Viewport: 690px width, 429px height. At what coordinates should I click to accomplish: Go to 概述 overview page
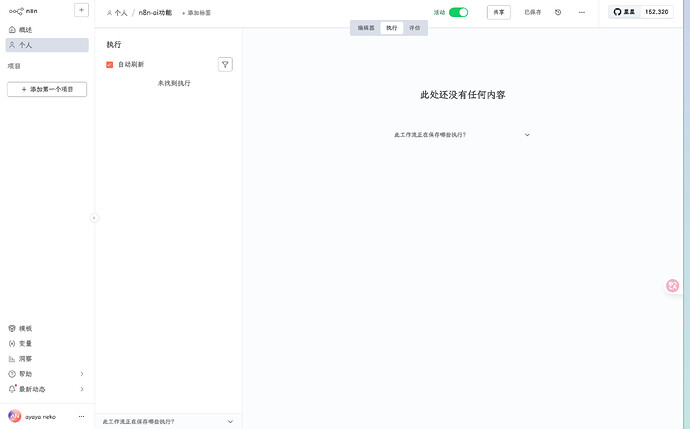(x=47, y=29)
